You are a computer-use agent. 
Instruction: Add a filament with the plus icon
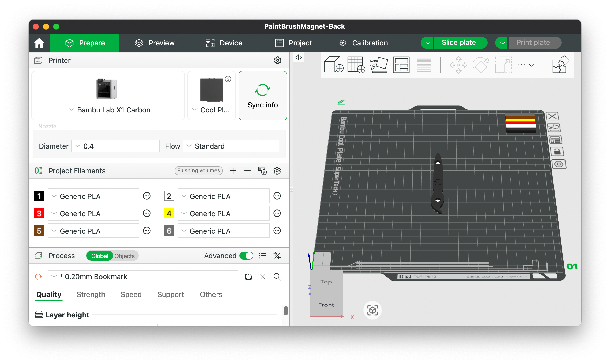(x=233, y=171)
